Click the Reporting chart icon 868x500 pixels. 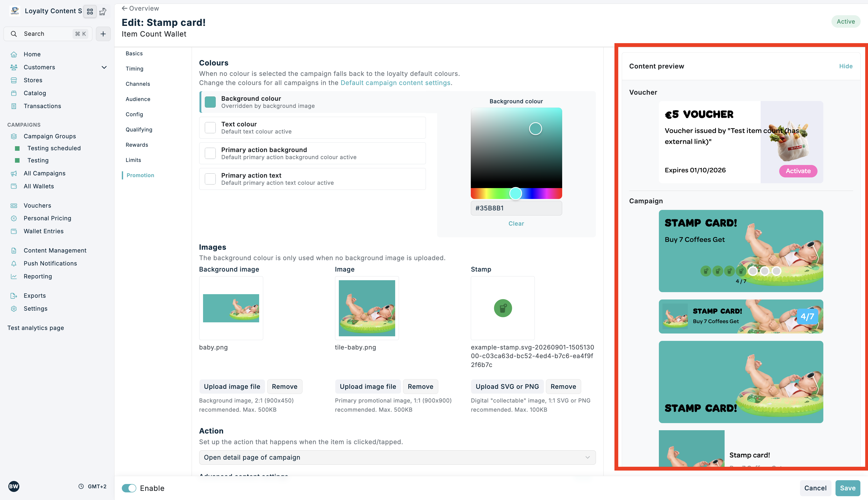coord(14,276)
